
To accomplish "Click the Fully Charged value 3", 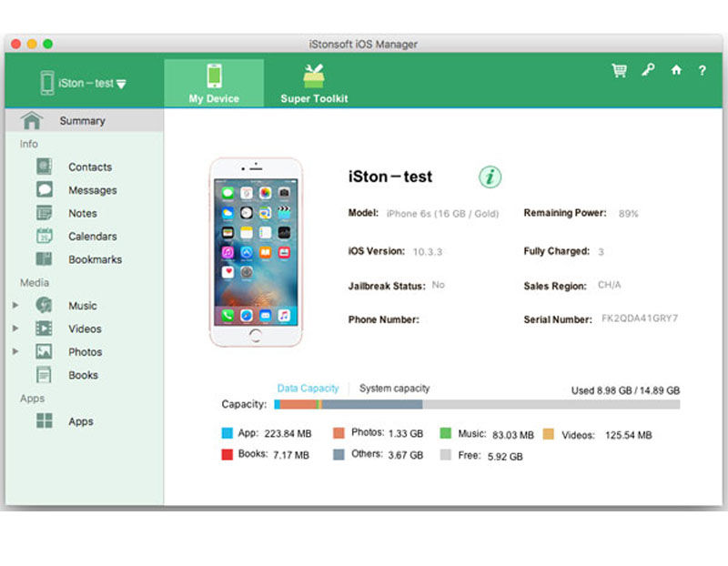I will 601,252.
